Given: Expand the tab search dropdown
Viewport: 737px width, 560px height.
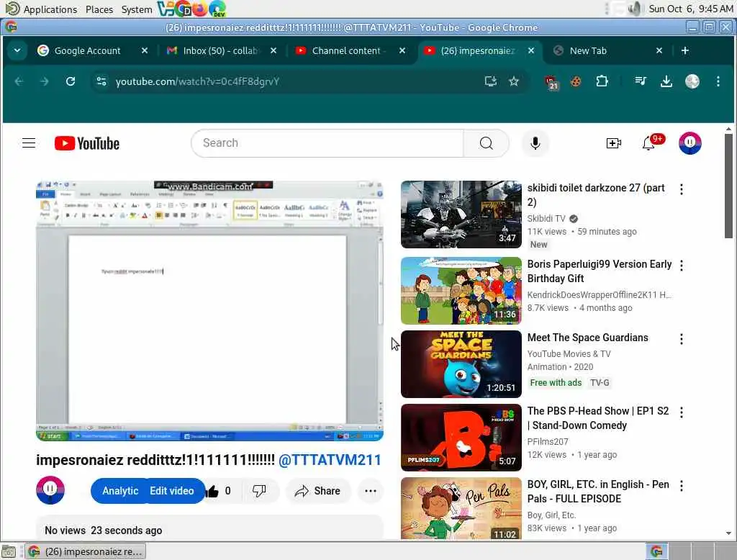Looking at the screenshot, I should click(x=17, y=50).
